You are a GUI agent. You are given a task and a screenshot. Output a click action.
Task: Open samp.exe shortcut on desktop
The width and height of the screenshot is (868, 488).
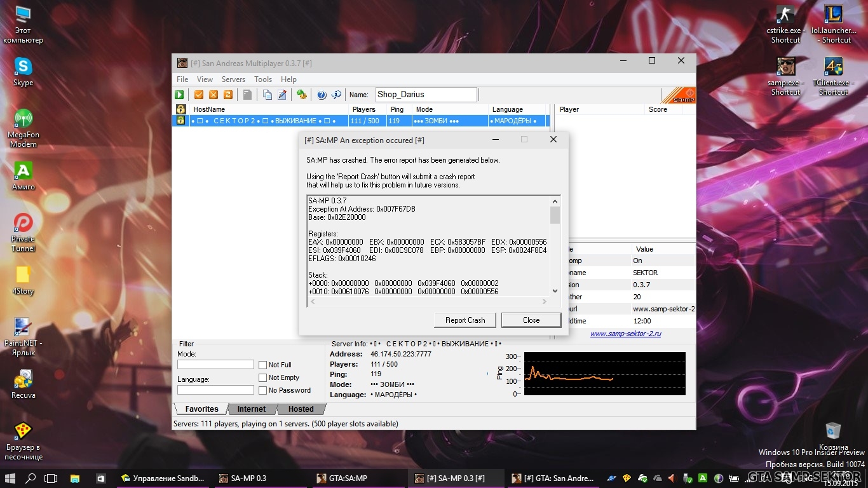pyautogui.click(x=786, y=76)
